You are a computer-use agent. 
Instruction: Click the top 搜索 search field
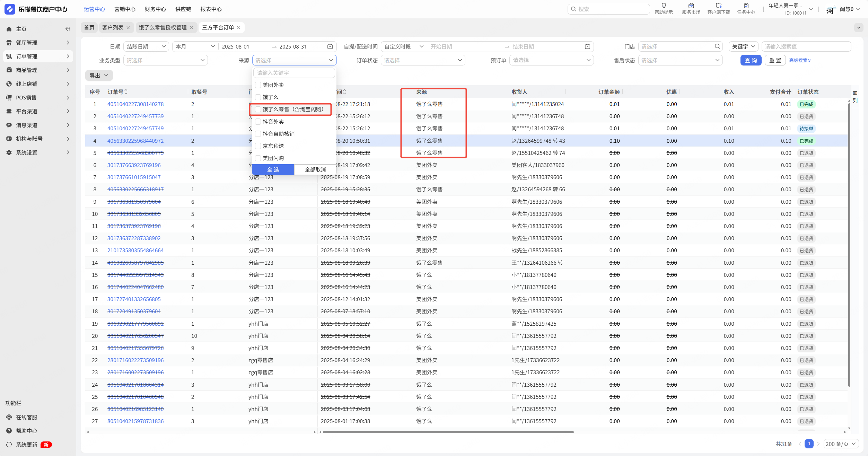(608, 9)
